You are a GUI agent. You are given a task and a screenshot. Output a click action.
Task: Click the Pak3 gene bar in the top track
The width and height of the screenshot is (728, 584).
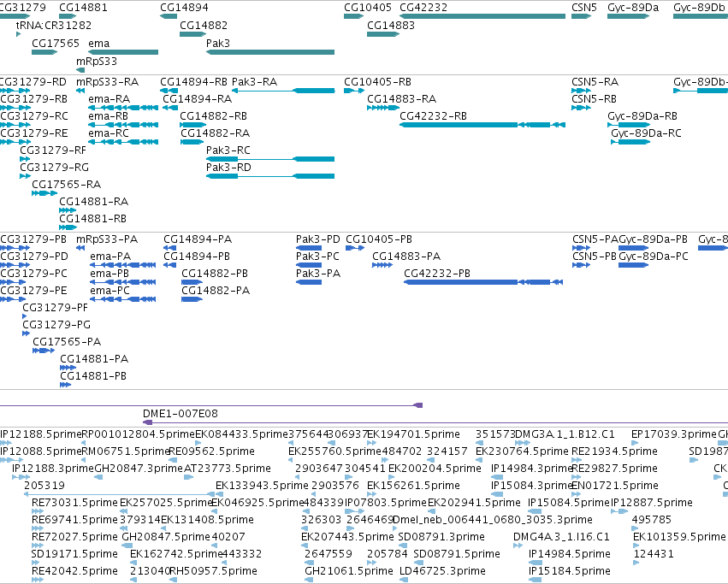pos(270,52)
